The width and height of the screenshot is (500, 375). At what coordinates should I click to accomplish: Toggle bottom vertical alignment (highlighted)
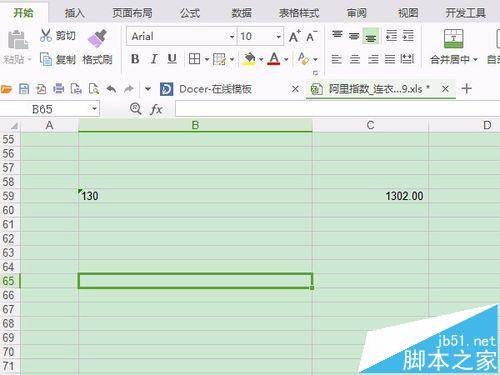(x=371, y=36)
